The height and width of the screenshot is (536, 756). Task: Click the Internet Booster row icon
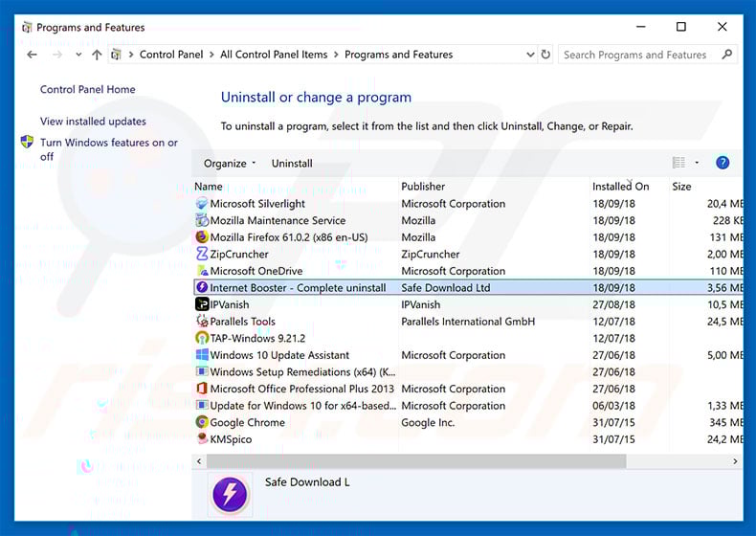tap(202, 287)
